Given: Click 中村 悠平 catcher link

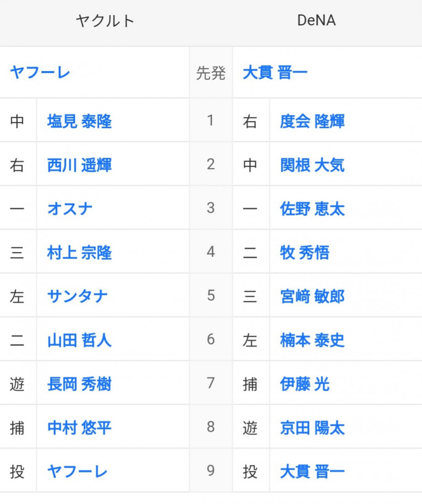Looking at the screenshot, I should coord(80,427).
